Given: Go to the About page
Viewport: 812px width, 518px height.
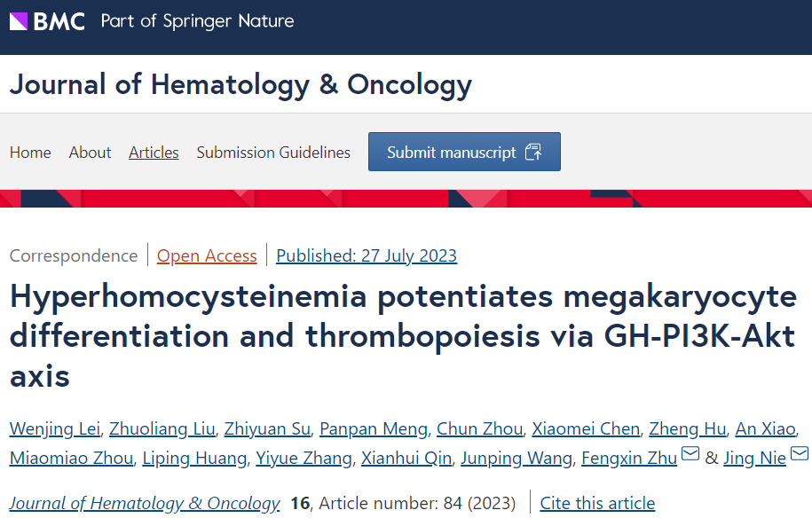Looking at the screenshot, I should (91, 153).
